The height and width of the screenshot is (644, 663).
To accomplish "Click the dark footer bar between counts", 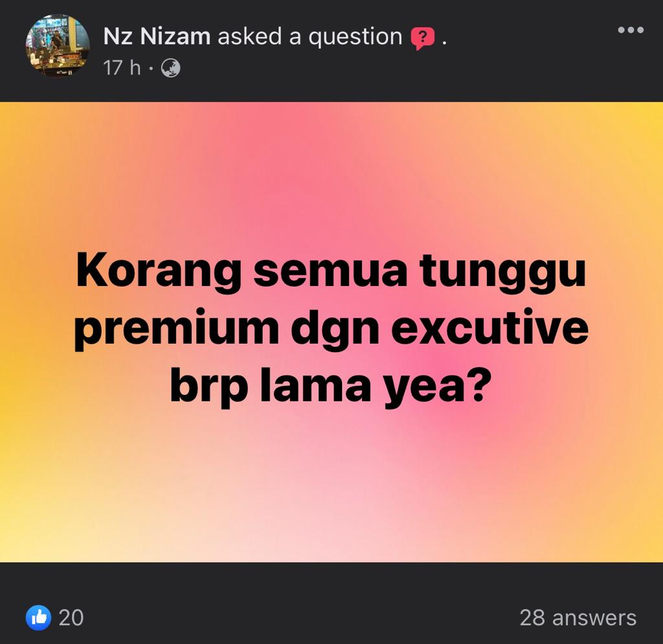I will (296, 618).
